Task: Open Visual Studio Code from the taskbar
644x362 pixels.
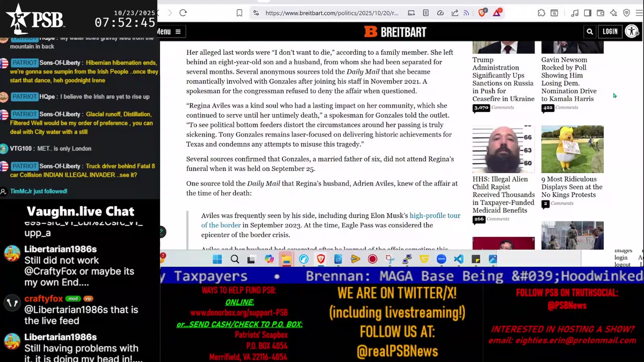Action: (458, 259)
